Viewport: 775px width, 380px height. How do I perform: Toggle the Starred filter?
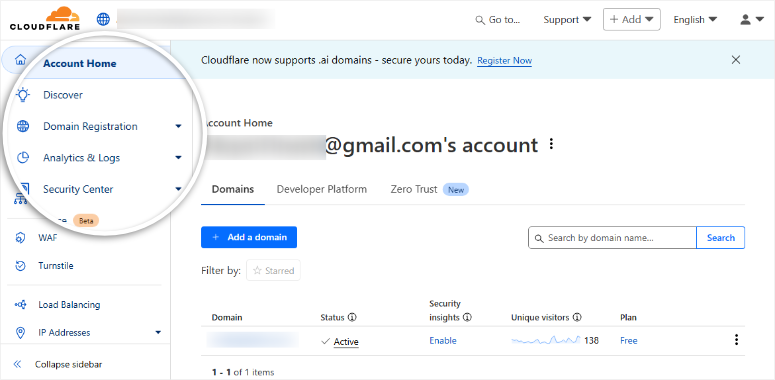pyautogui.click(x=273, y=271)
